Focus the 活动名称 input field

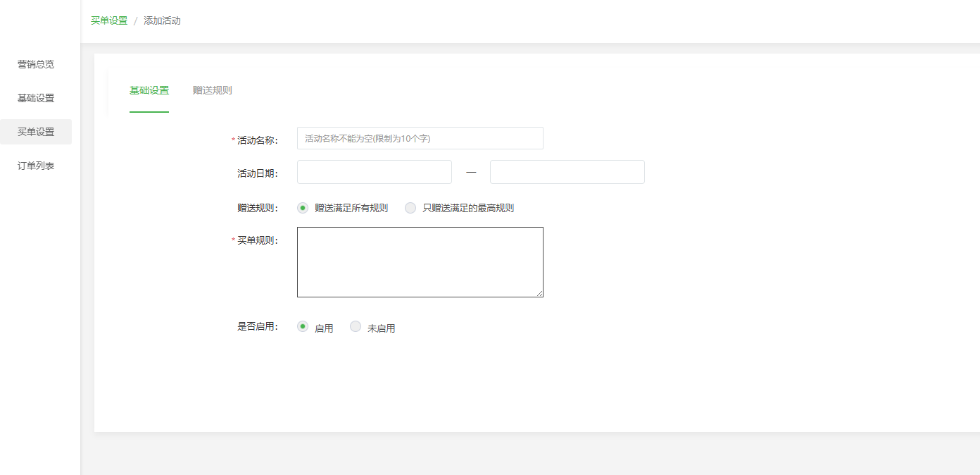click(x=420, y=138)
